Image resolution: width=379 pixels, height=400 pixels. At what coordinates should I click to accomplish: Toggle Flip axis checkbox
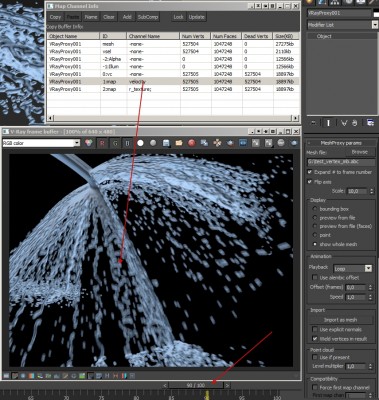[310, 182]
